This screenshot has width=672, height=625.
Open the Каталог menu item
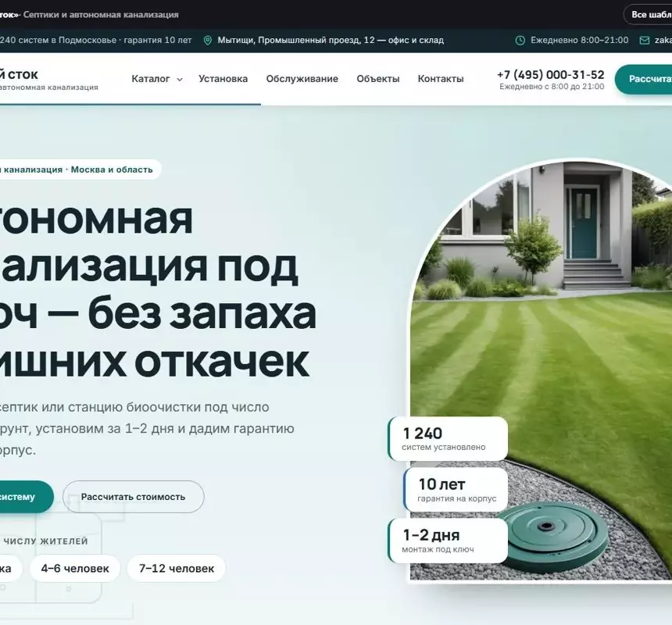tap(151, 79)
